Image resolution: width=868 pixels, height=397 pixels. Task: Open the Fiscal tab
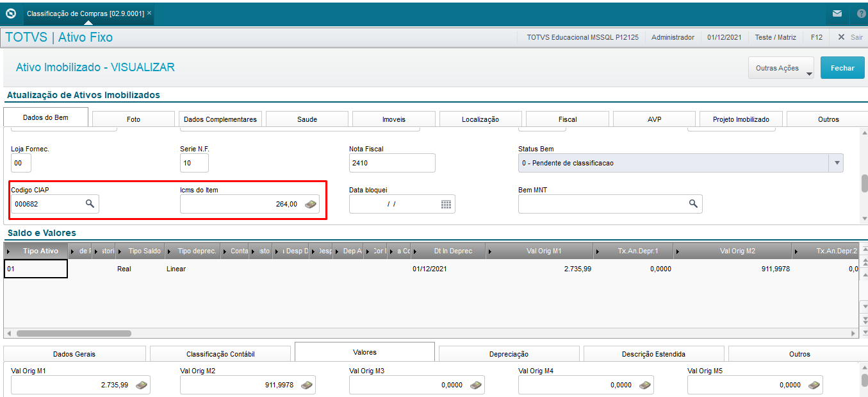(568, 119)
